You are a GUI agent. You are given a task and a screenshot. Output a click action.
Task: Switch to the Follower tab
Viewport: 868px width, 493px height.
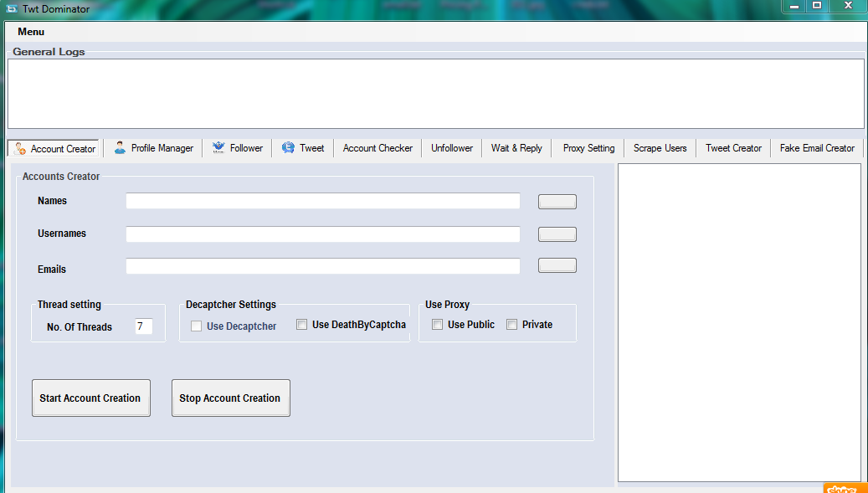pyautogui.click(x=237, y=148)
